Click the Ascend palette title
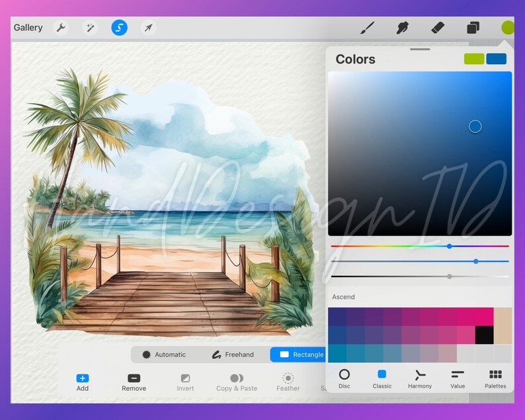This screenshot has height=420, width=525. tap(343, 297)
